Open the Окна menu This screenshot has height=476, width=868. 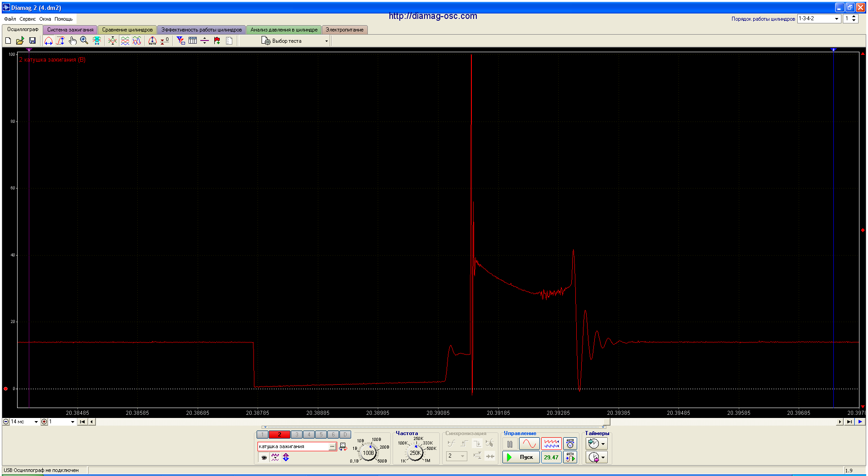[45, 19]
